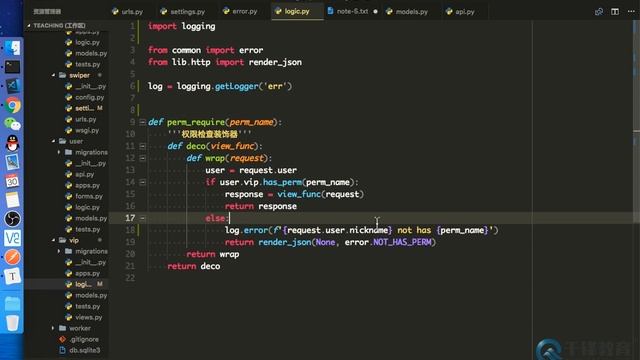This screenshot has height=360, width=640.
Task: Click getLogger on line 6
Action: 237,86
